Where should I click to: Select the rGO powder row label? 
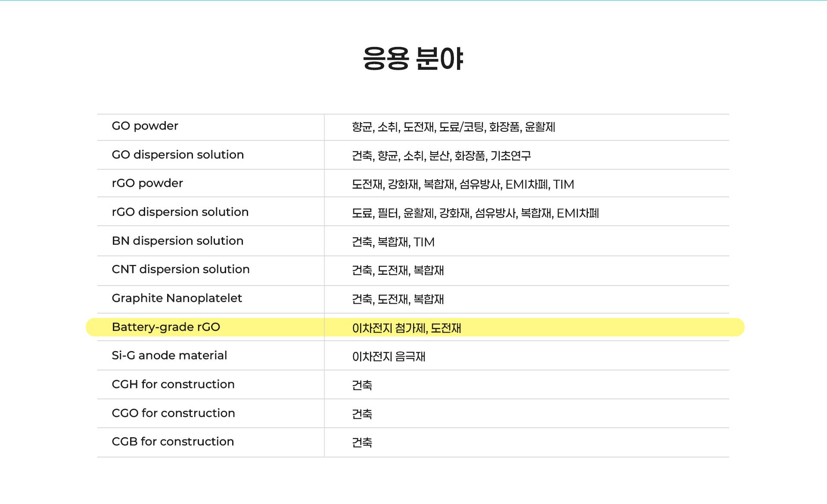[x=147, y=184]
